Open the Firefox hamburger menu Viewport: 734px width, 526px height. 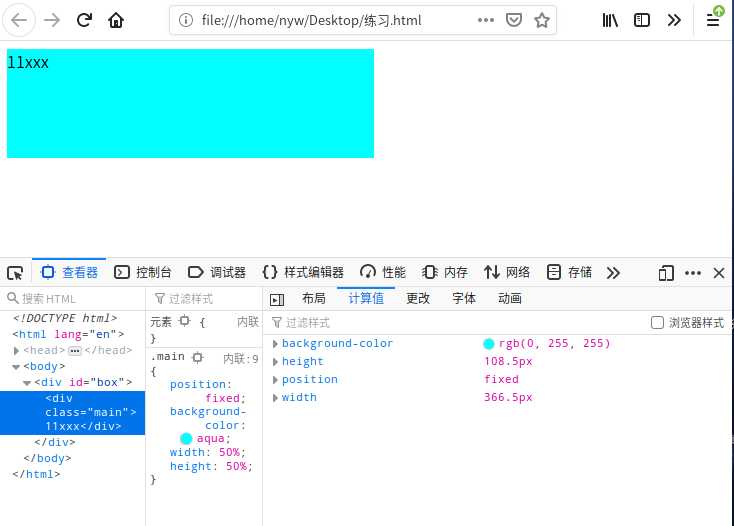click(x=713, y=20)
